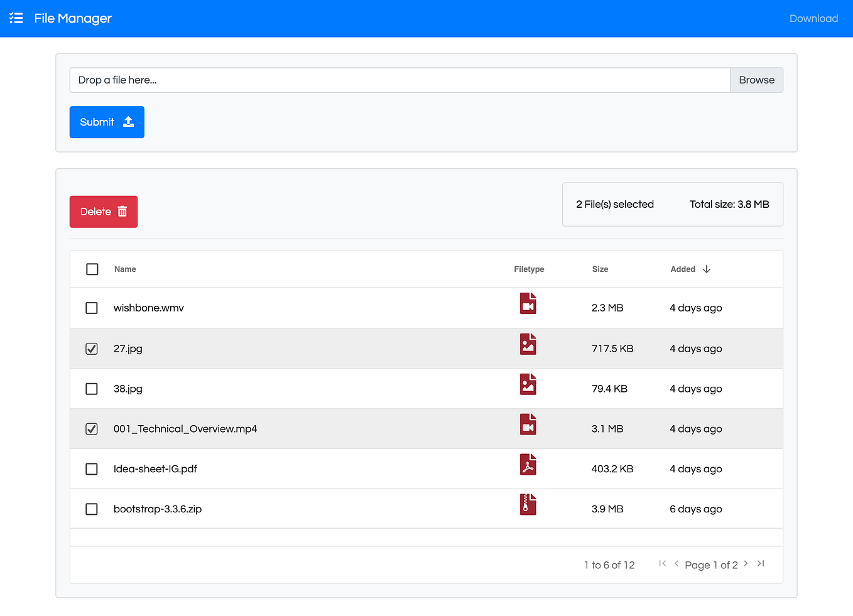
Task: Open the Download link in the top bar
Action: click(x=813, y=18)
